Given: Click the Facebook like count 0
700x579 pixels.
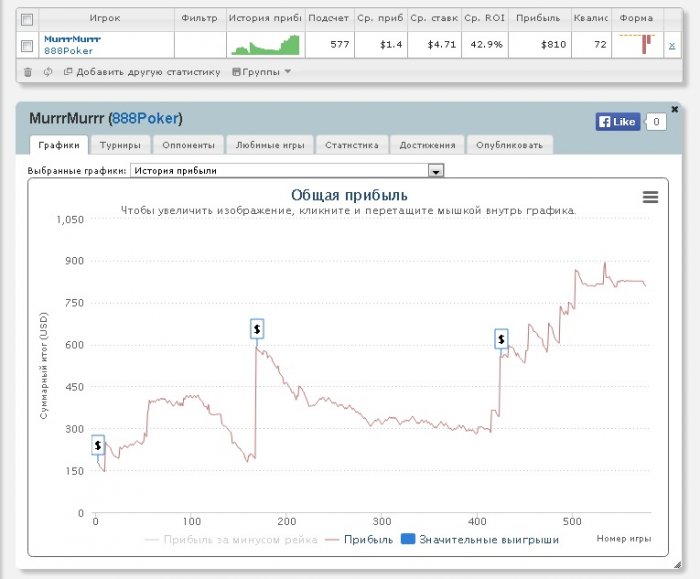Looking at the screenshot, I should 656,121.
